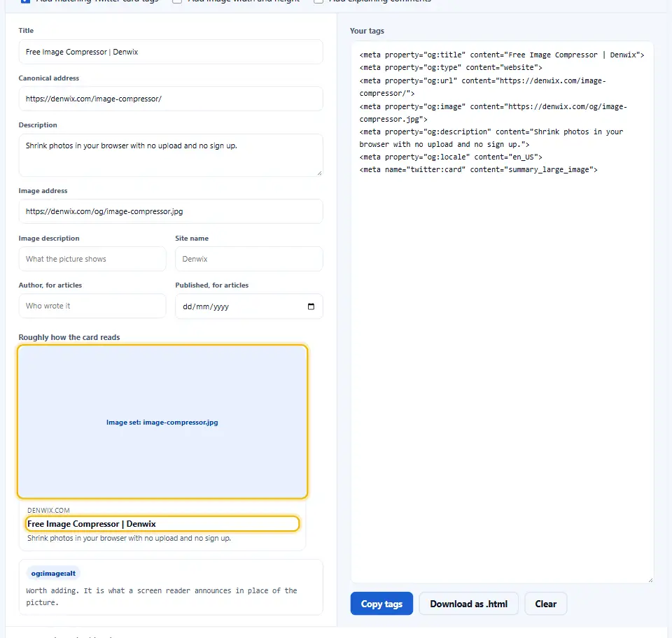
Task: Download tags as .html file
Action: click(x=468, y=604)
